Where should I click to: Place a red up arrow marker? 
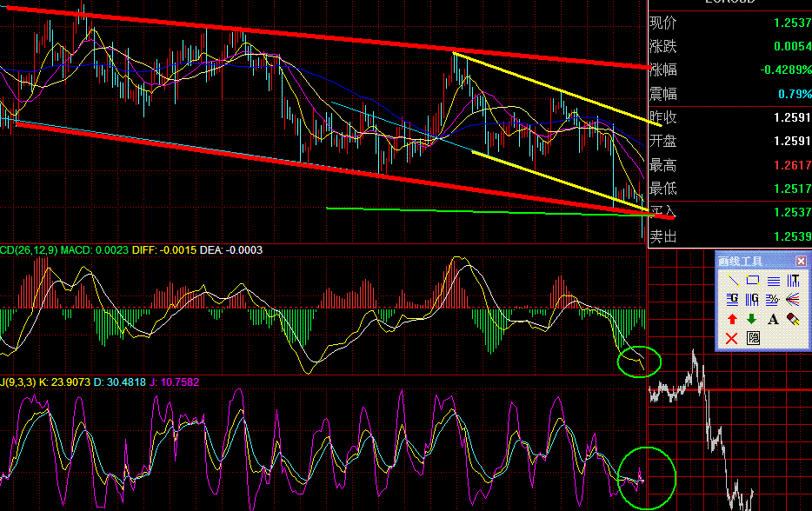point(732,319)
